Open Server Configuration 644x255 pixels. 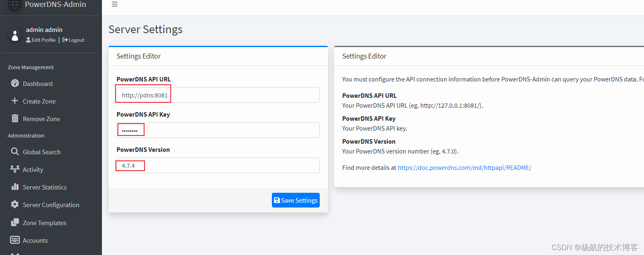tap(51, 205)
